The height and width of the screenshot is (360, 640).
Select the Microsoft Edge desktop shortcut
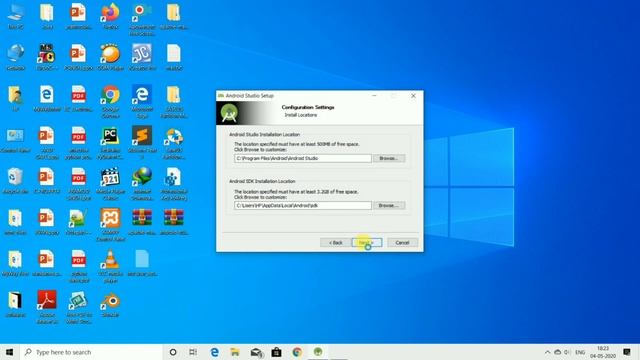click(142, 101)
